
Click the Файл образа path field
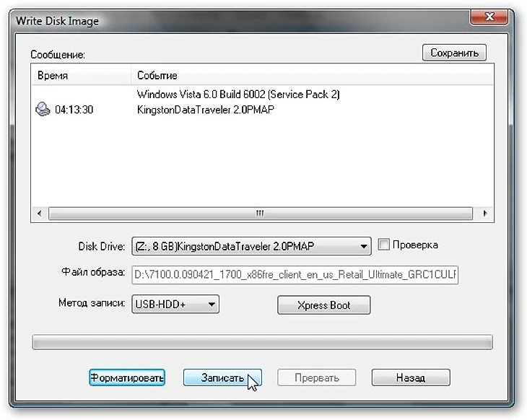coord(295,275)
